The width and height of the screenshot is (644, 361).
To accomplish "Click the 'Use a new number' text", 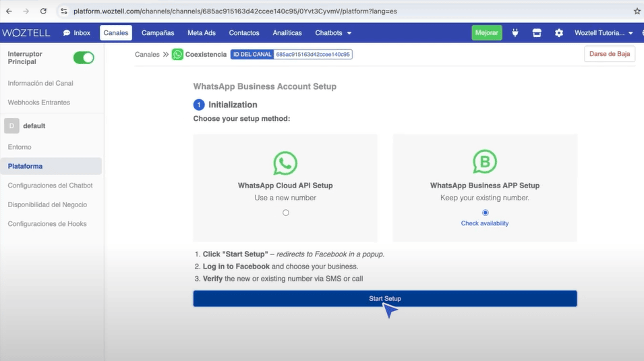I will [285, 198].
